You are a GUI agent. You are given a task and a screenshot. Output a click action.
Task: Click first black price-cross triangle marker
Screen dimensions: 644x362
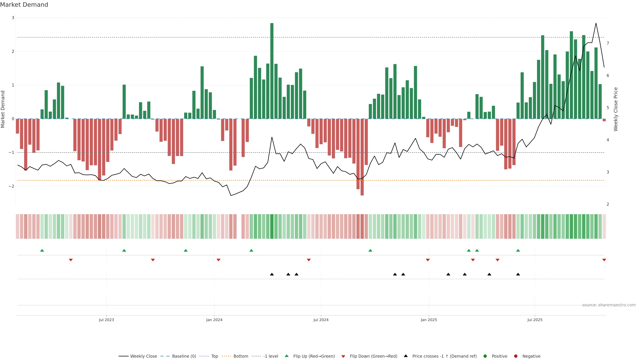[x=272, y=274]
